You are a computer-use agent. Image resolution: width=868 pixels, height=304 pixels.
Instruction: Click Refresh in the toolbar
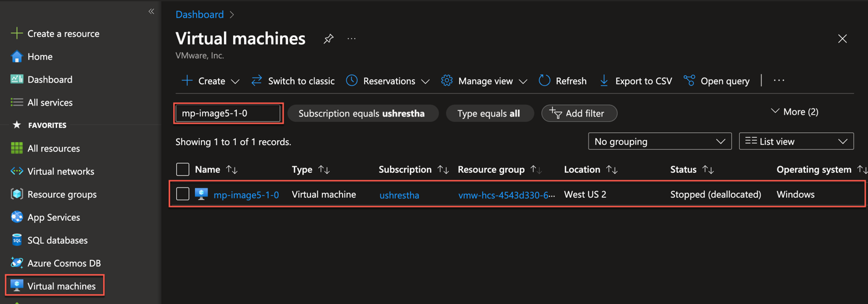tap(562, 81)
